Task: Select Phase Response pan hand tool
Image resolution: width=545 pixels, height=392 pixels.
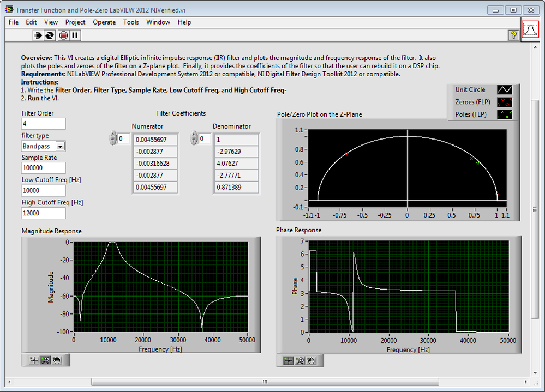Action: point(311,361)
